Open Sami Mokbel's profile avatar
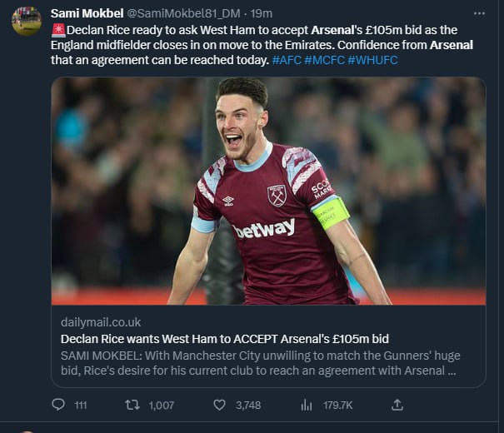 click(x=27, y=21)
